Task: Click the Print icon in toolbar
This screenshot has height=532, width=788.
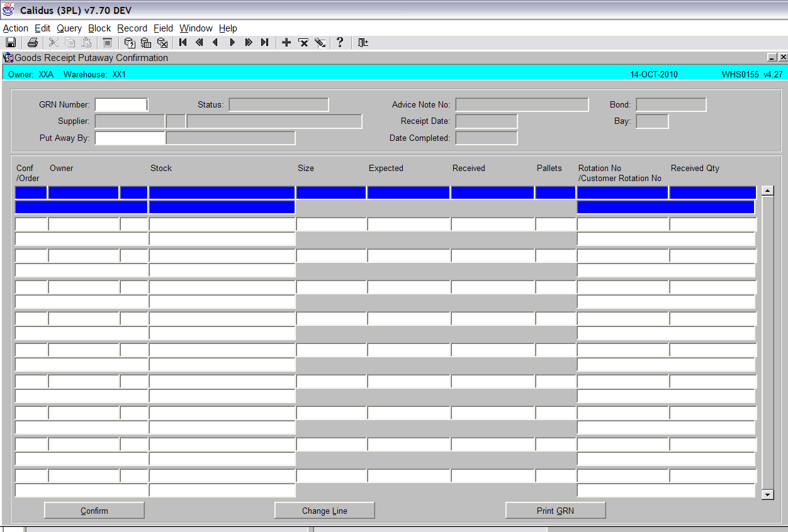Action: click(33, 43)
